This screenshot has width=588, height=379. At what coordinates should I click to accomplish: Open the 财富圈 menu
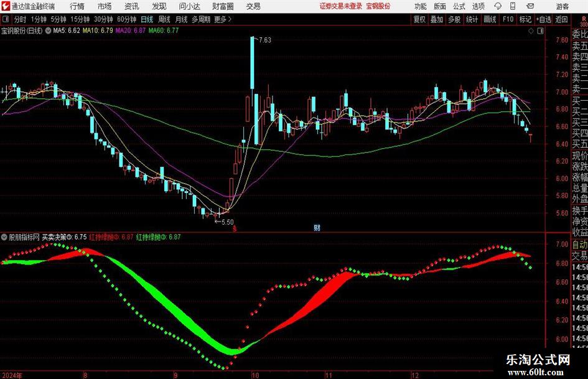(x=223, y=6)
